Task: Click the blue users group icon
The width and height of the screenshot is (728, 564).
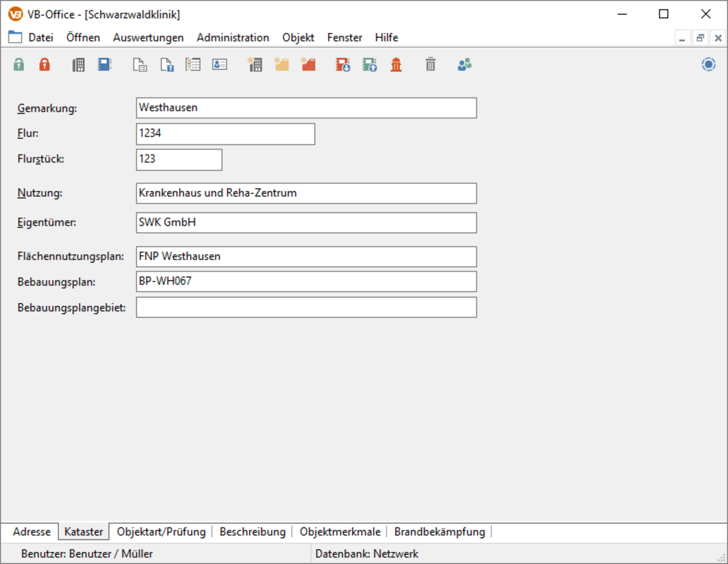Action: click(464, 65)
